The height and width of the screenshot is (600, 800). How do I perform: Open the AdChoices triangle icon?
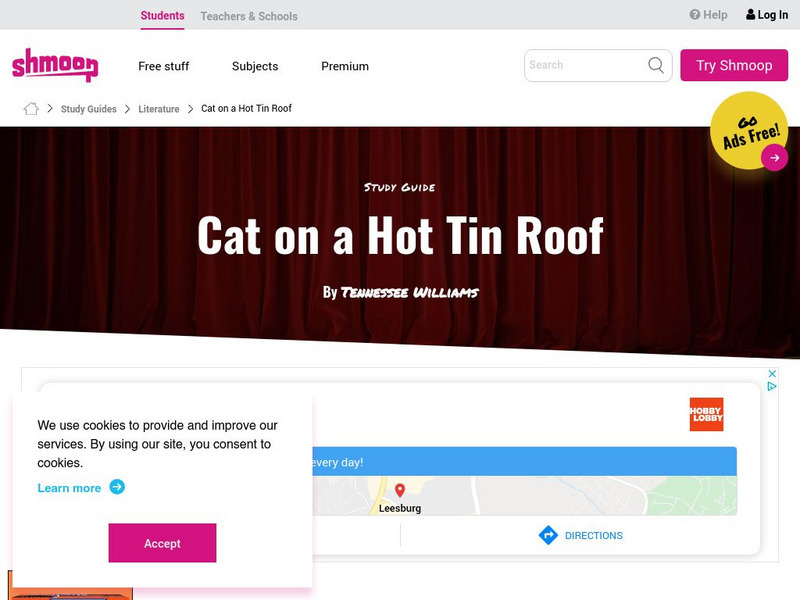pos(772,386)
